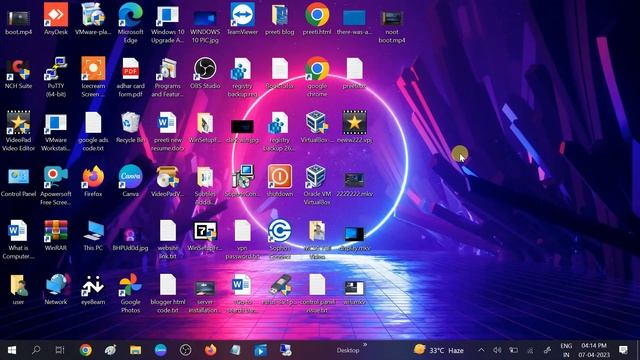
Task: Open Canva from the taskbar
Action: 161,350
